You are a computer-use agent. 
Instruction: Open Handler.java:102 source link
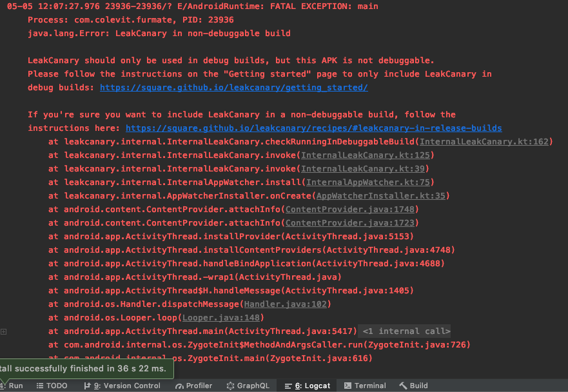(x=286, y=304)
